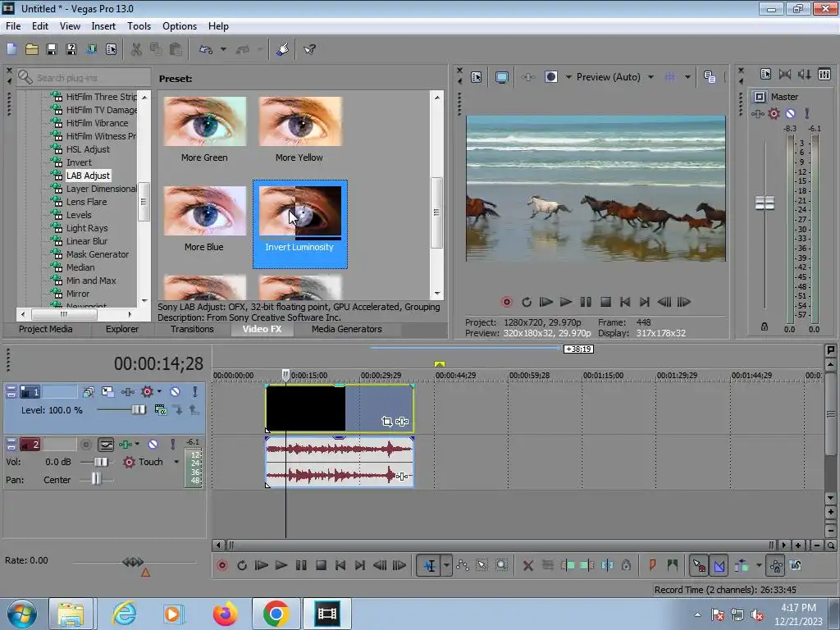Image resolution: width=840 pixels, height=630 pixels.
Task: Select HSL Adjust in the plug-in list
Action: tap(88, 149)
